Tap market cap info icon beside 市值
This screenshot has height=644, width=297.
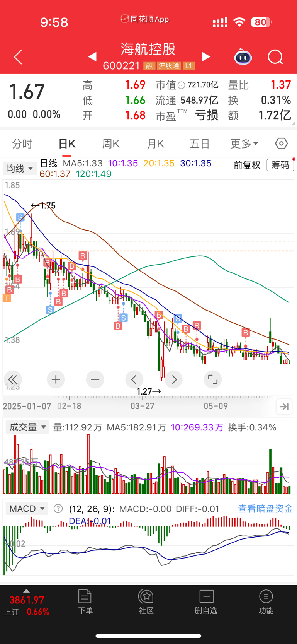click(x=181, y=85)
